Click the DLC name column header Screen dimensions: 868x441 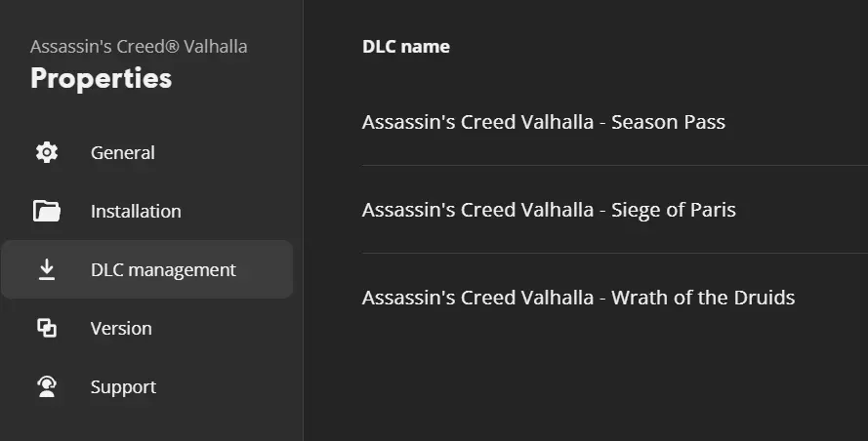(x=406, y=47)
